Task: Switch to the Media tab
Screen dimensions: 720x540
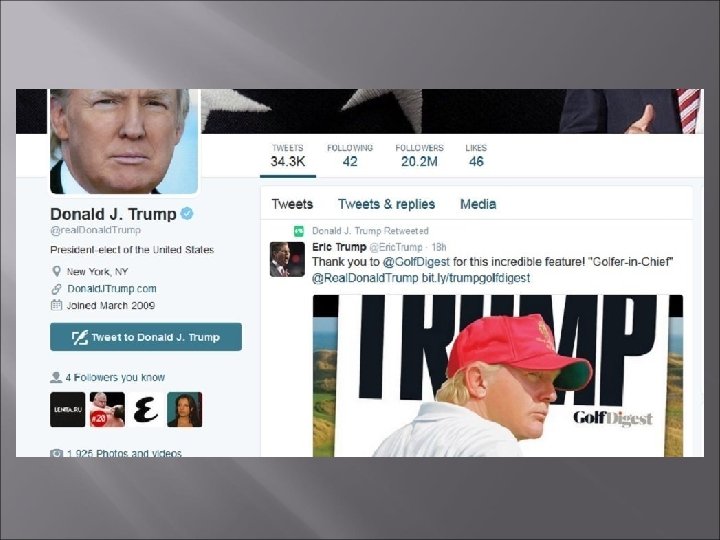Action: click(x=478, y=204)
